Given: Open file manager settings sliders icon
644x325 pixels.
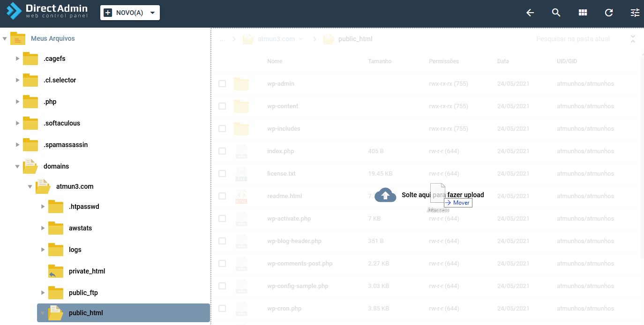Looking at the screenshot, I should (635, 13).
